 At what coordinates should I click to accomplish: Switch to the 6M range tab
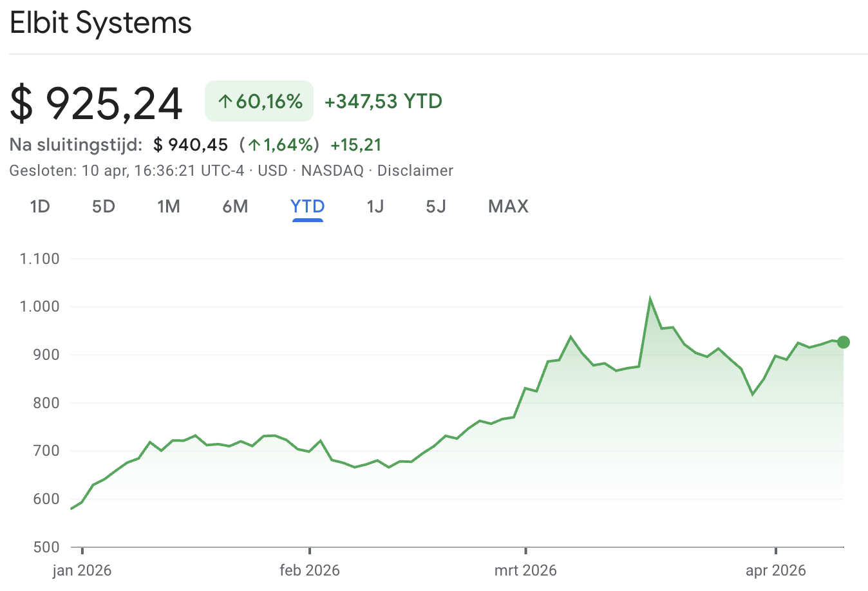coord(235,207)
